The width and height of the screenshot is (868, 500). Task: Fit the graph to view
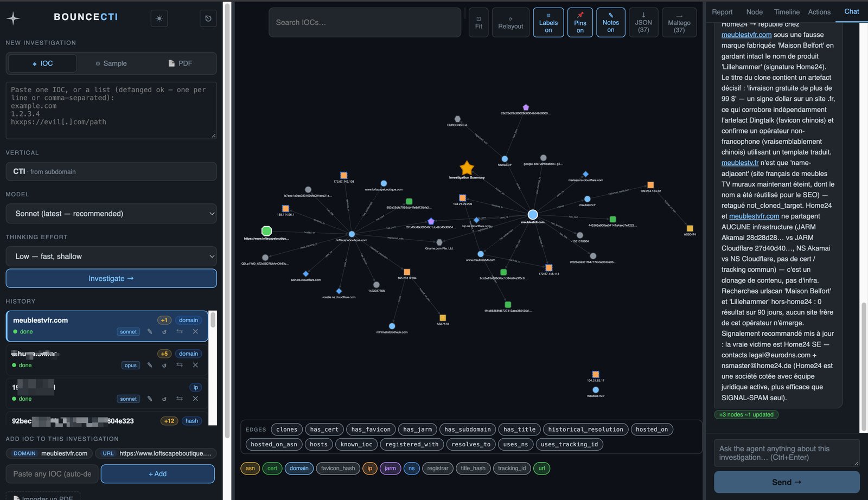point(478,22)
